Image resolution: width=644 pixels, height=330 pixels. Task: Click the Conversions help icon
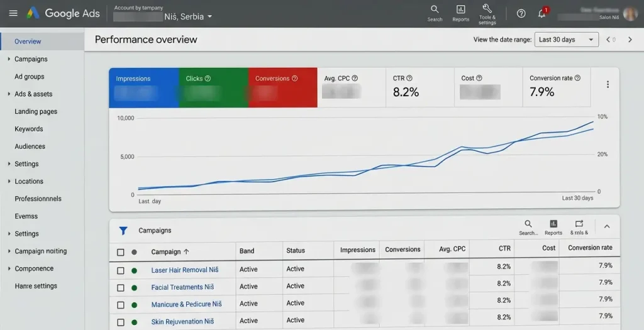(294, 79)
